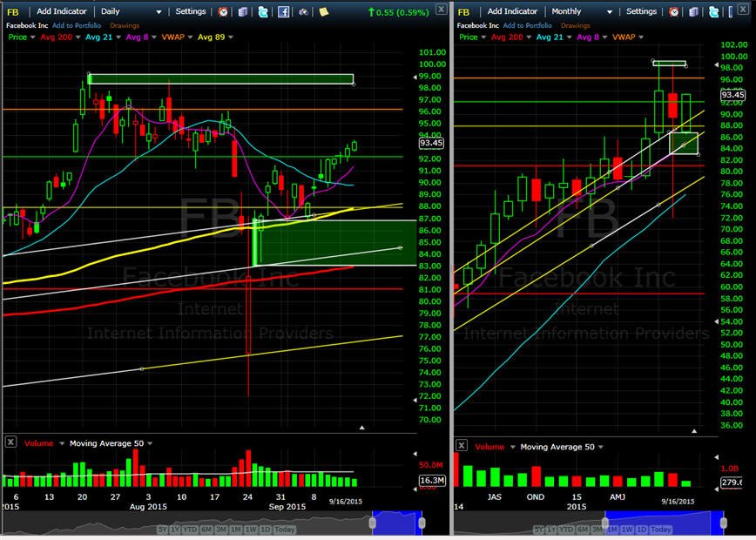This screenshot has height=540, width=756.
Task: Click the Monthly volume axis arrow near 1.0B
Action: tap(716, 457)
